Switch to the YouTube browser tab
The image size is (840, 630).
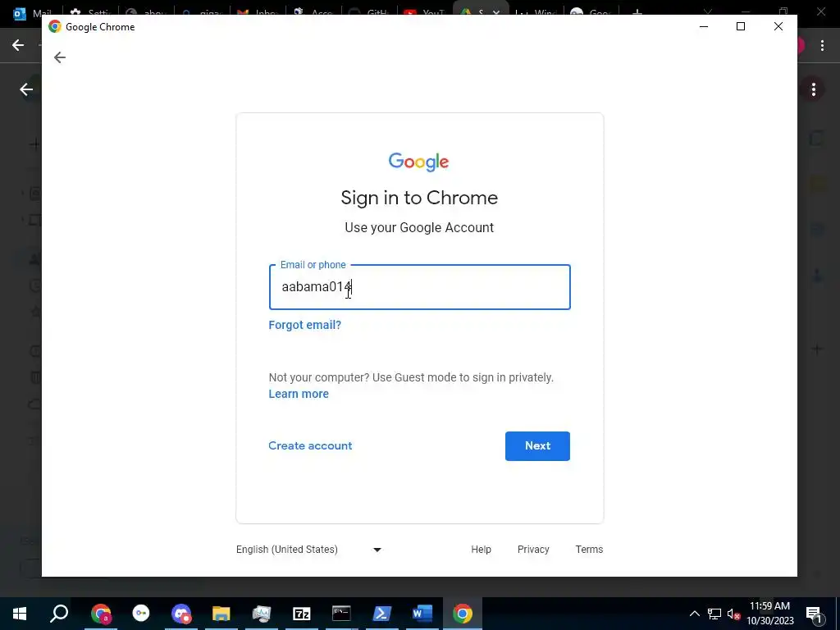(x=424, y=13)
